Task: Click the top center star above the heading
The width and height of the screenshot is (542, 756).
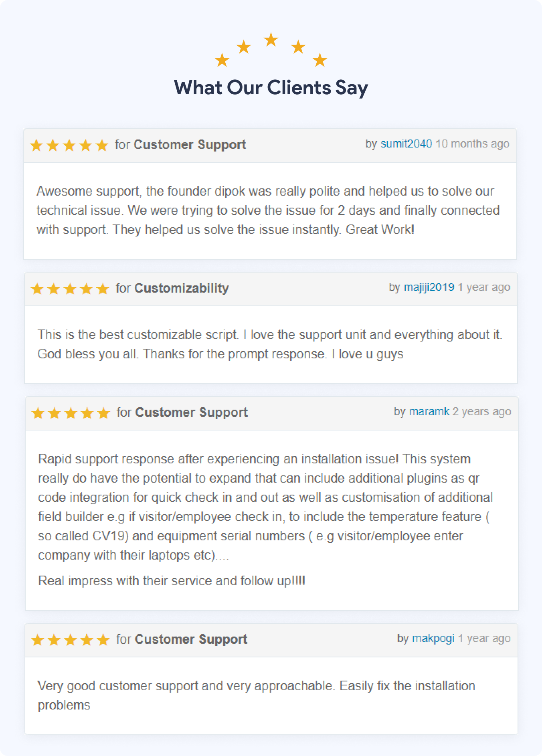Action: (x=271, y=40)
